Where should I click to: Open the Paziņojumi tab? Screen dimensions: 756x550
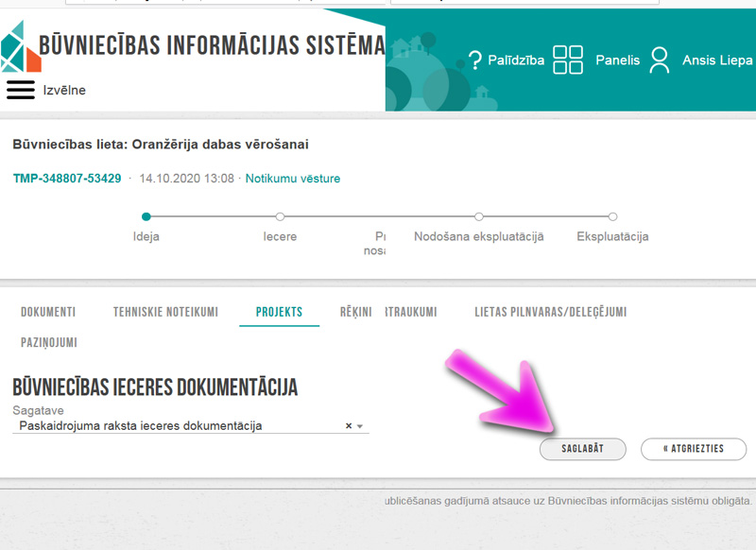click(49, 342)
